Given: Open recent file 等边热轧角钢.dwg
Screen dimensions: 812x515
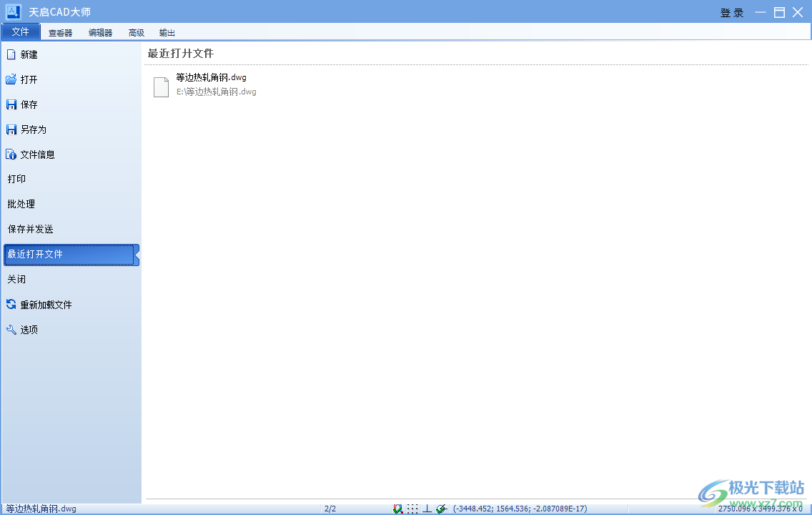Looking at the screenshot, I should (211, 77).
